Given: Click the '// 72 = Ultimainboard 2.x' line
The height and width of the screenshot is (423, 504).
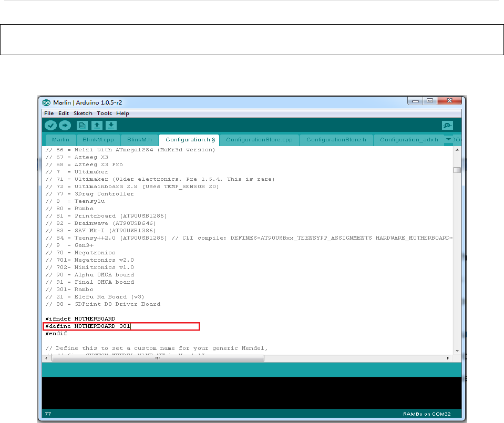Looking at the screenshot, I should click(132, 187).
